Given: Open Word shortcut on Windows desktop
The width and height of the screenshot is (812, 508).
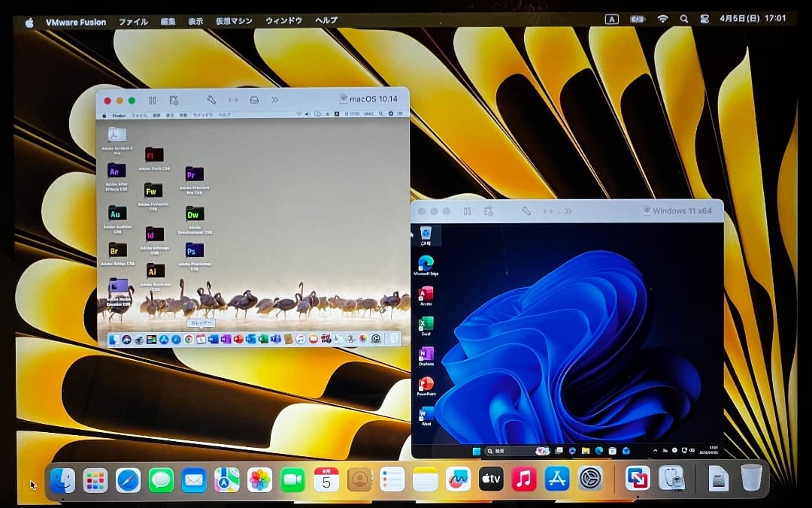Looking at the screenshot, I should pos(426,416).
